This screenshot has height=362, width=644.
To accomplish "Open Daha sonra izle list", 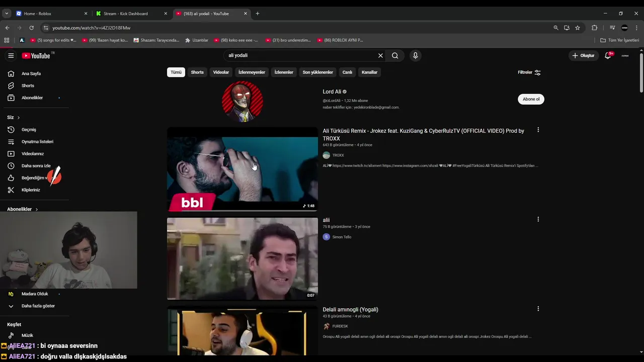I will [x=35, y=166].
